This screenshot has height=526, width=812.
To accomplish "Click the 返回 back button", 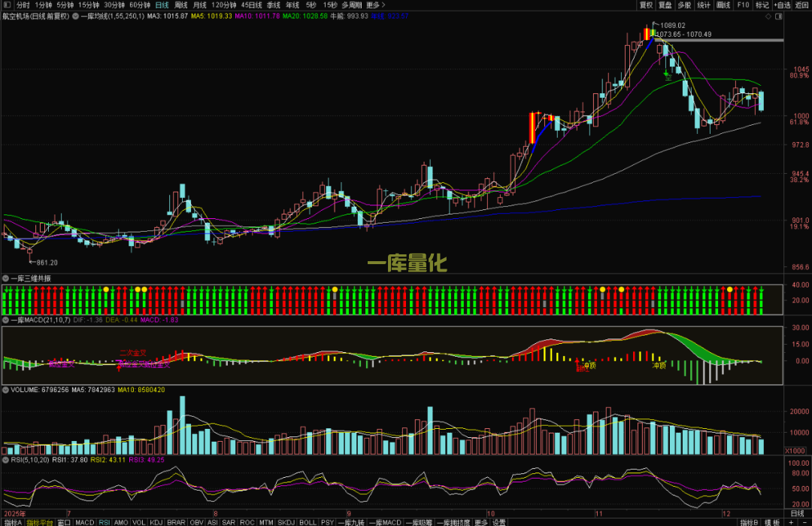I will click(x=802, y=5).
